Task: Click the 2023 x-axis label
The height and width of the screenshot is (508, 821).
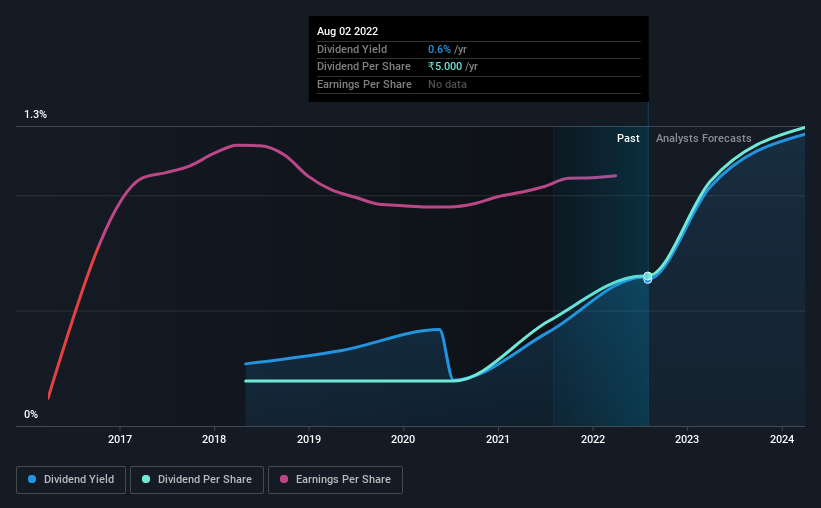Action: 687,439
